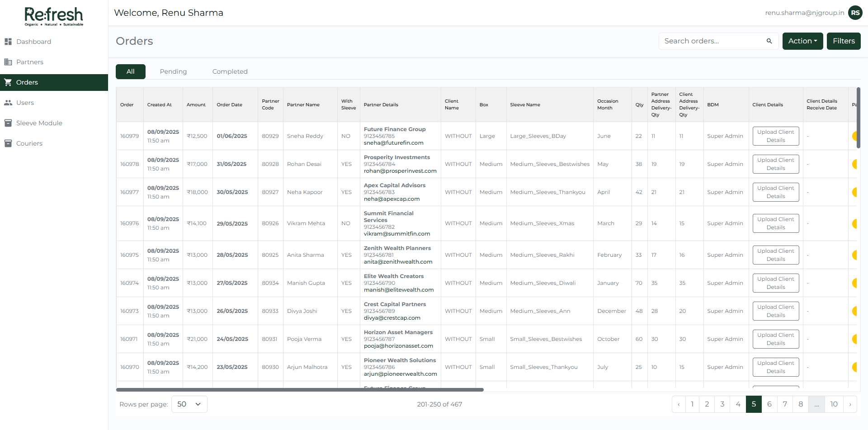Go to next page arrow
The width and height of the screenshot is (868, 430).
[850, 404]
